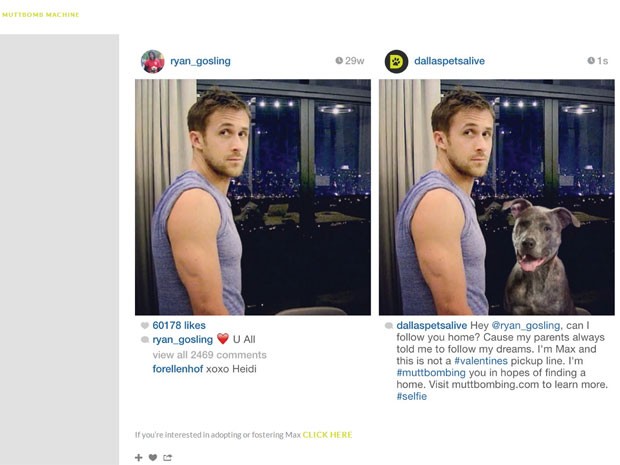
Task: Open the forellenhof commenter profile
Action: click(178, 369)
